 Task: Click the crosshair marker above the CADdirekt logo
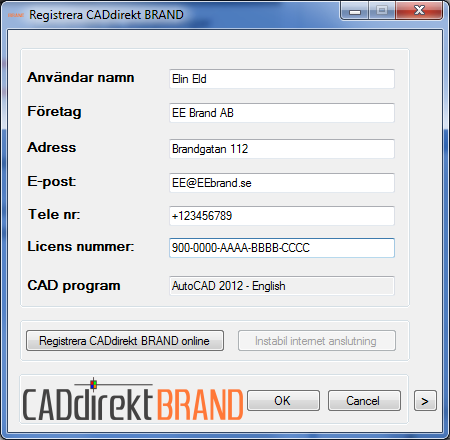pos(94,384)
